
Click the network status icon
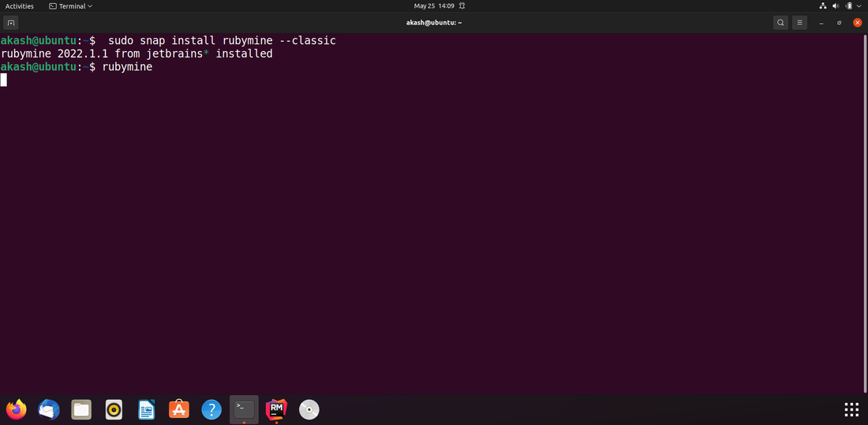(822, 6)
